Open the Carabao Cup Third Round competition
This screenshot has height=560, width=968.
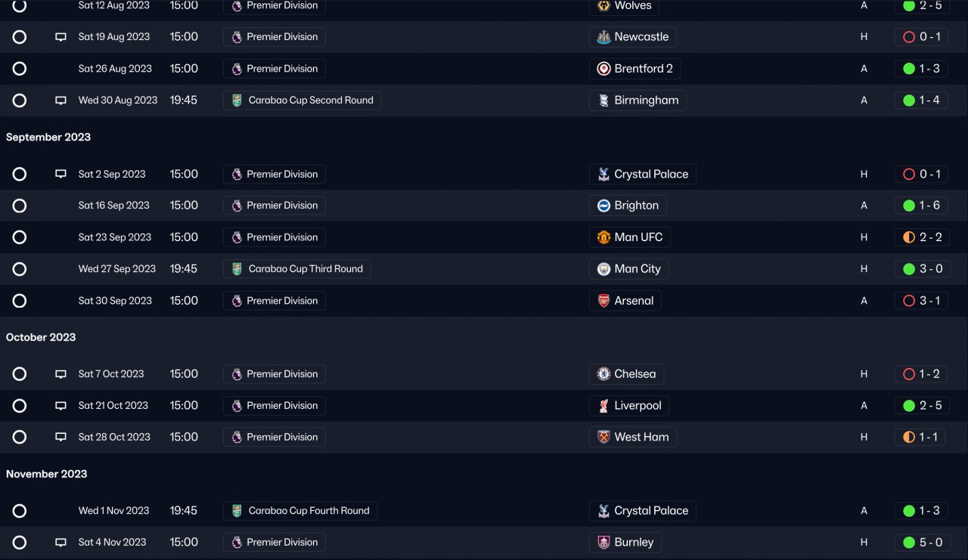(297, 269)
